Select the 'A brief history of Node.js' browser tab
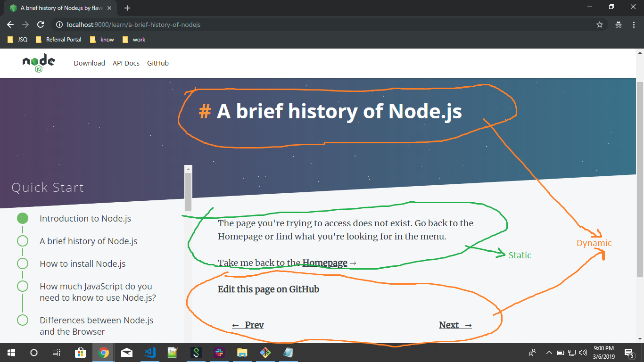 tap(59, 8)
